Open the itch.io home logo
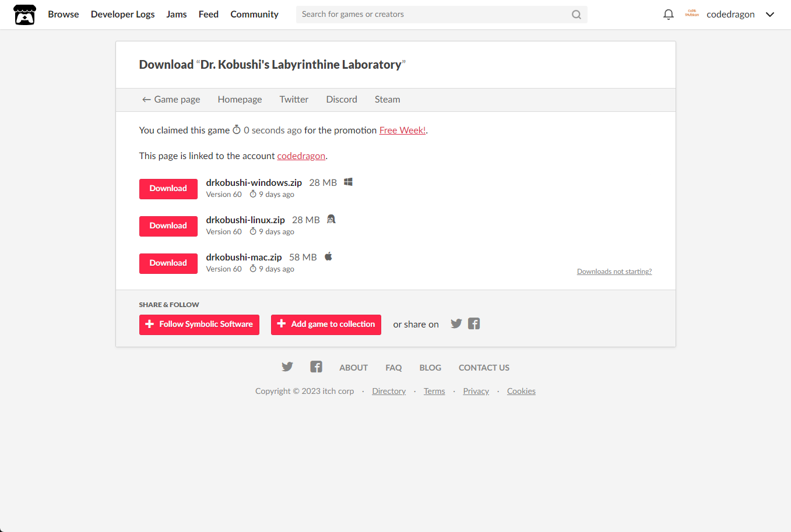The height and width of the screenshot is (532, 791). (24, 15)
